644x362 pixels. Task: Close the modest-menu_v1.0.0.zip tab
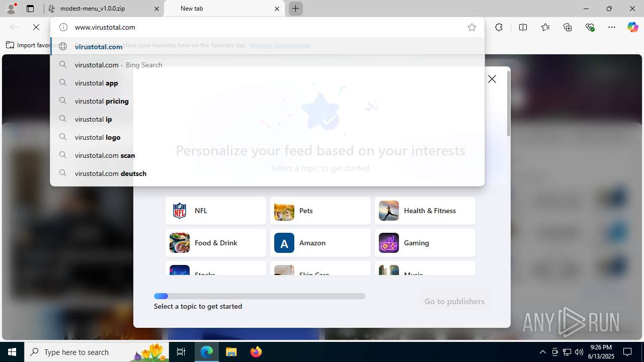tap(156, 9)
